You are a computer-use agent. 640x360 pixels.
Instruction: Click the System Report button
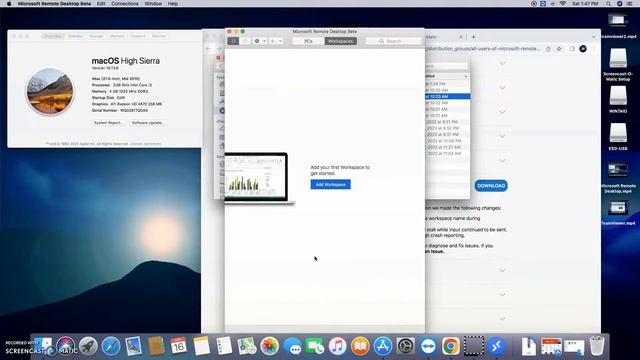[108, 122]
